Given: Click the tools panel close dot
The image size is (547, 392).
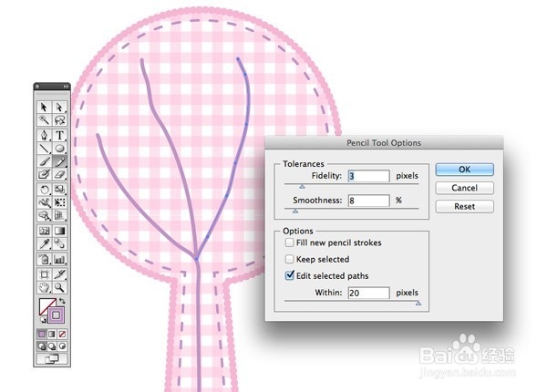Looking at the screenshot, I should pos(37,86).
